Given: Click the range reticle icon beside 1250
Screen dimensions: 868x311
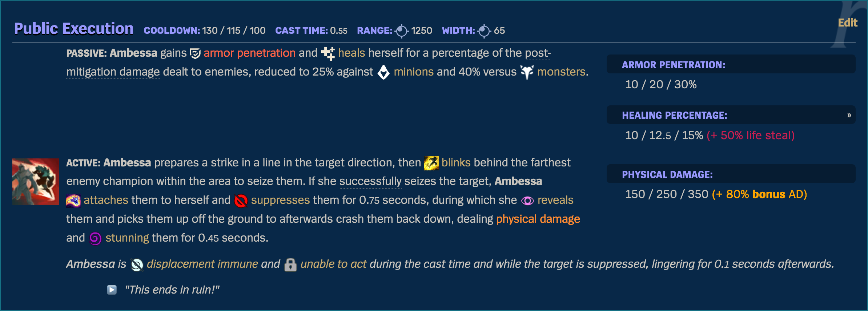Looking at the screenshot, I should click(x=401, y=31).
